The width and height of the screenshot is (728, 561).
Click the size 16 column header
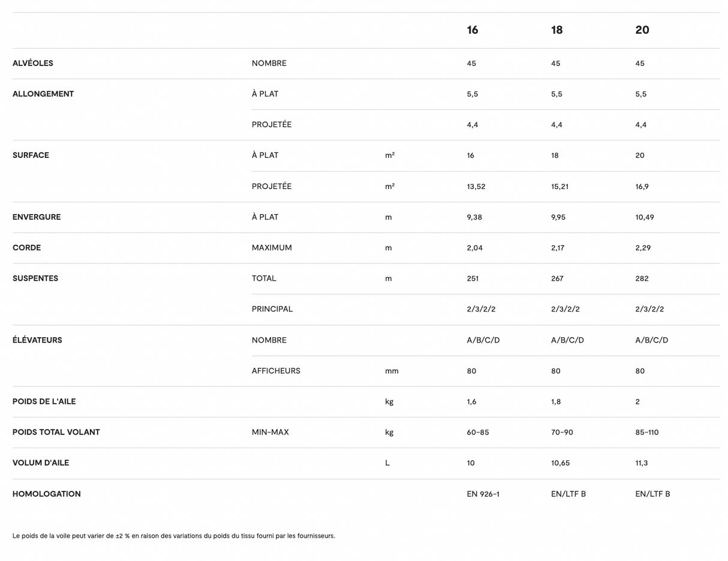473,30
